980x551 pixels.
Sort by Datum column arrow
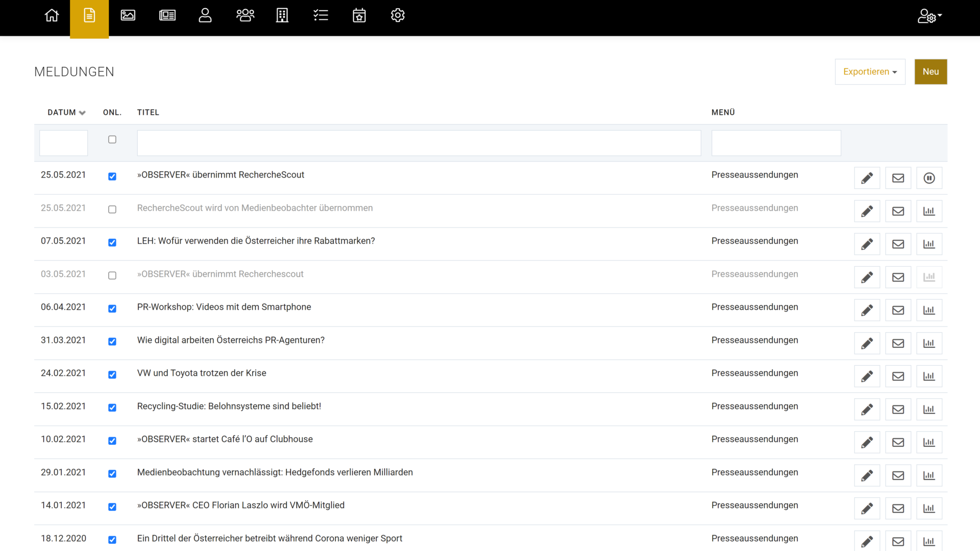coord(82,113)
